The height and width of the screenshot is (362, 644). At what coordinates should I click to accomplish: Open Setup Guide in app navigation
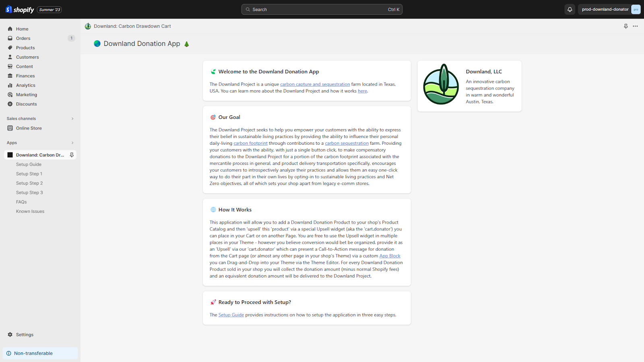[29, 165]
